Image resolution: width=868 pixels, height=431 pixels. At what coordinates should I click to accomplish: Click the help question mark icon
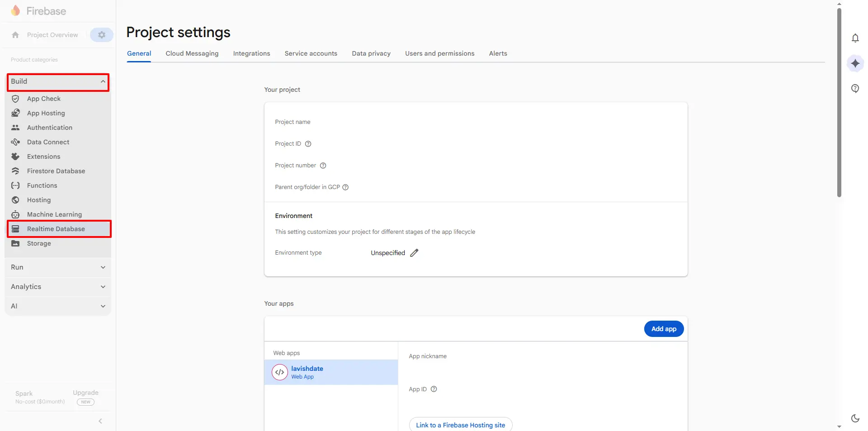click(855, 89)
